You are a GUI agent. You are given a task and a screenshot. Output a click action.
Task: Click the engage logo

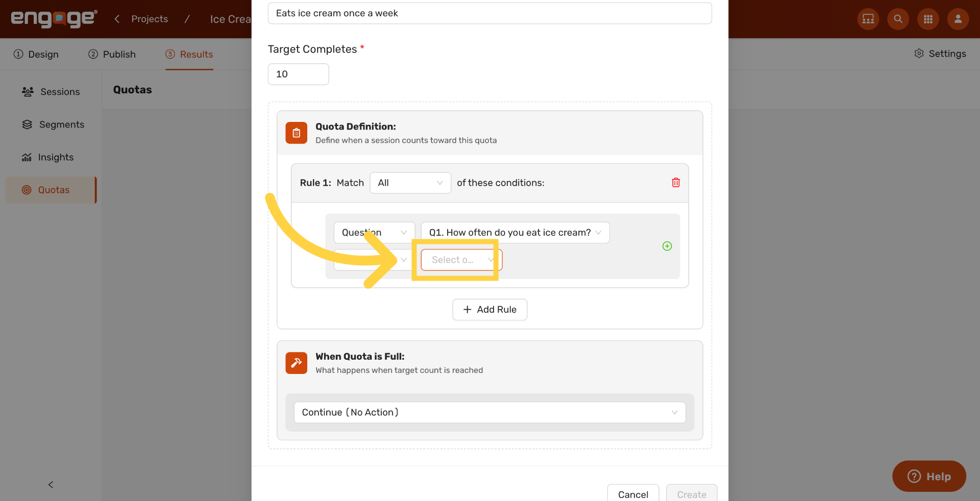[x=54, y=18]
